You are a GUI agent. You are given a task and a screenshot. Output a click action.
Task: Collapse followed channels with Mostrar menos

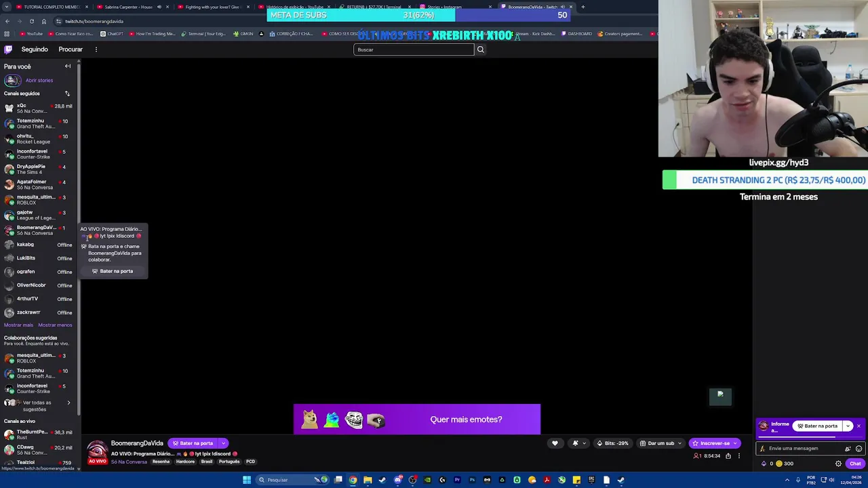55,325
